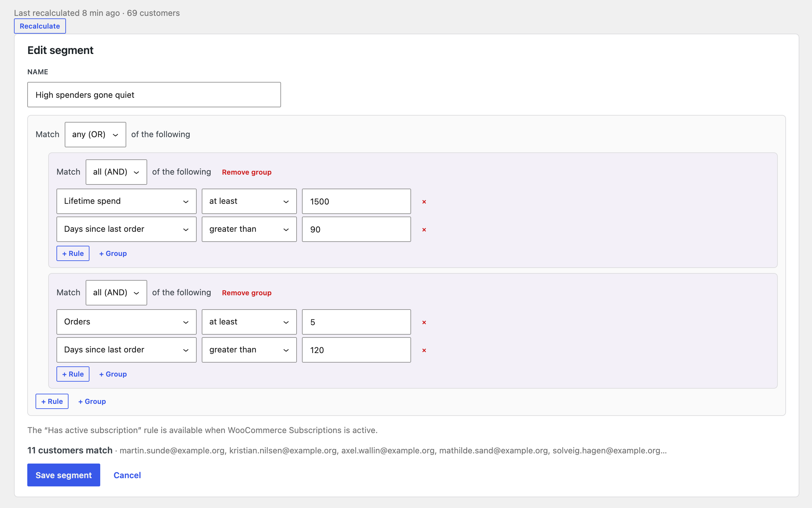This screenshot has height=508, width=812.
Task: Click the 120 value field
Action: point(356,350)
